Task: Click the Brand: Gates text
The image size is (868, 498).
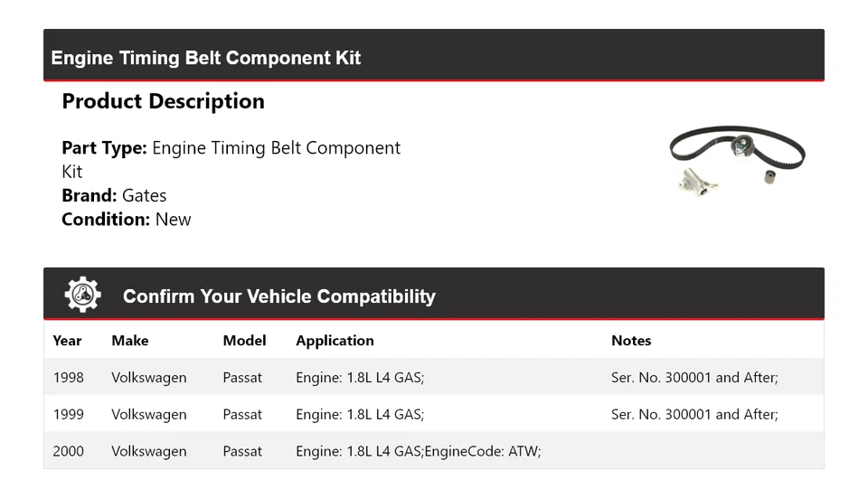Action: pyautogui.click(x=114, y=195)
